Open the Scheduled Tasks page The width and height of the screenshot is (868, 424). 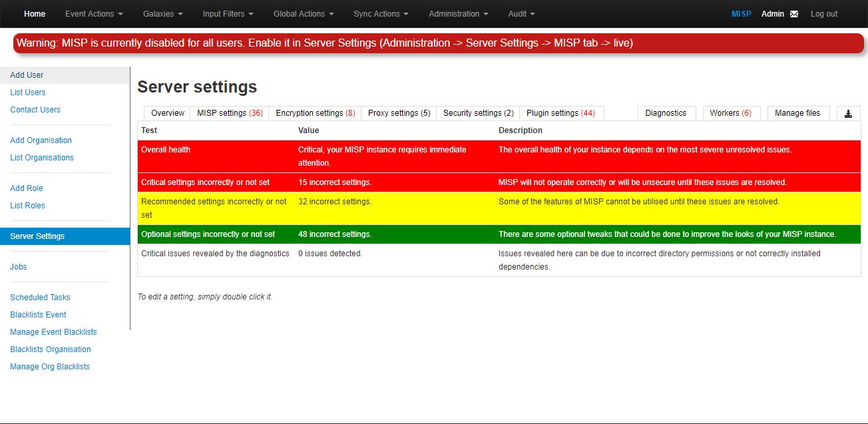coord(40,297)
